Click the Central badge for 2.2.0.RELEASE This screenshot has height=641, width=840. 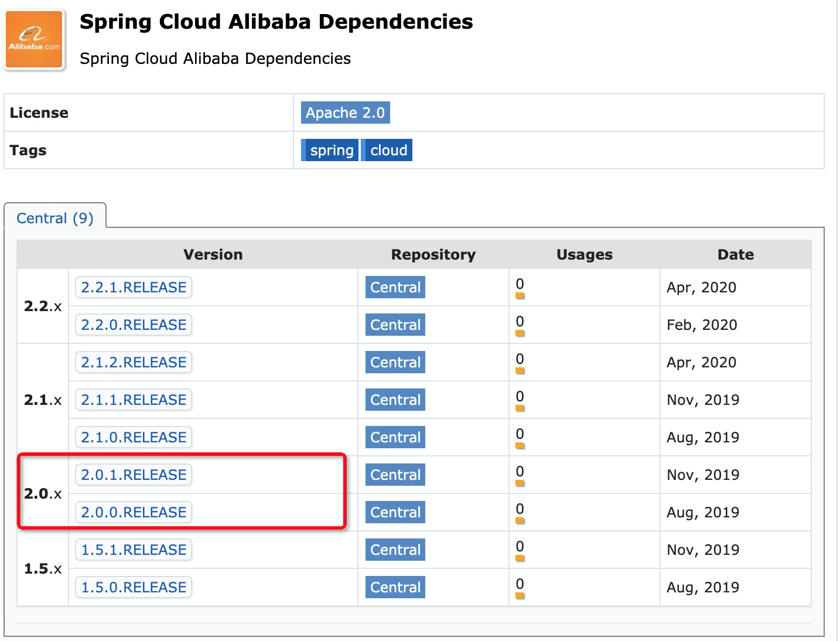[x=394, y=325]
